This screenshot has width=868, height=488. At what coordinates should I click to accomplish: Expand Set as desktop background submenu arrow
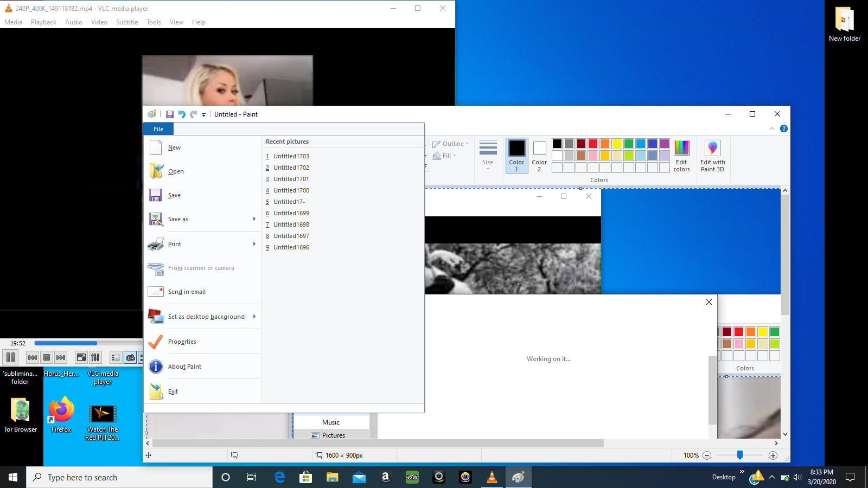[x=254, y=317]
